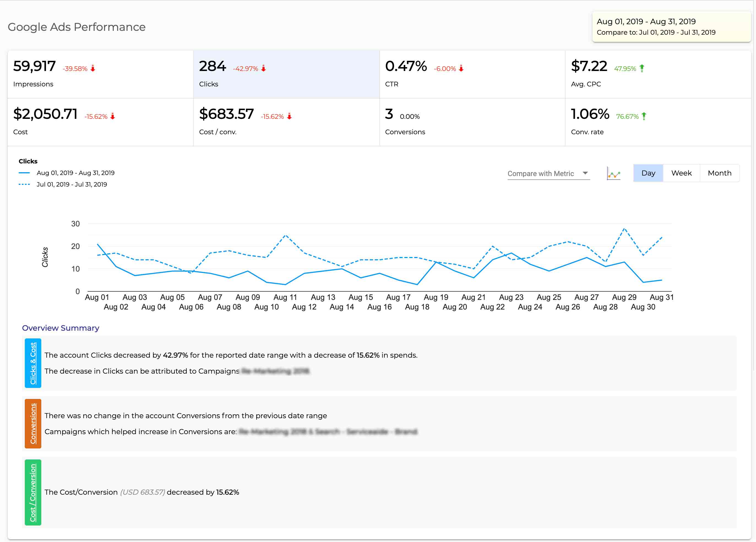The image size is (756, 542).
Task: Click the chart type icon beside Day
Action: click(x=613, y=173)
